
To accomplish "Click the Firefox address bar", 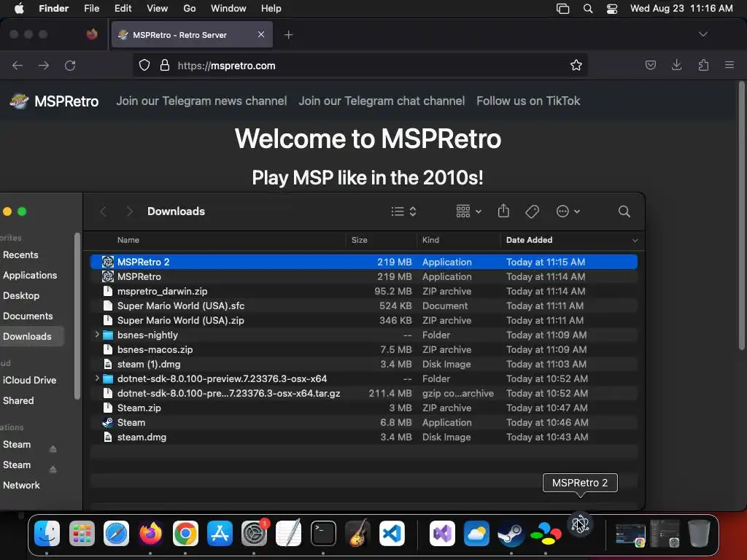I will click(360, 65).
